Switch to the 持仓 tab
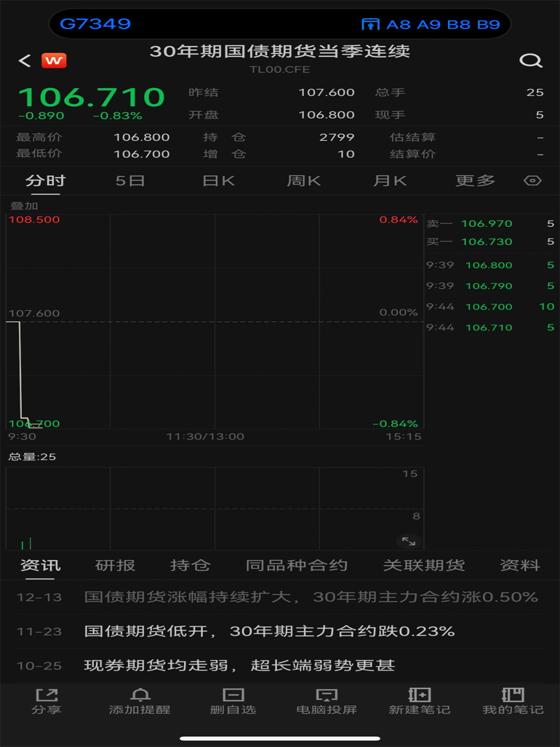The image size is (560, 747). coord(190,565)
